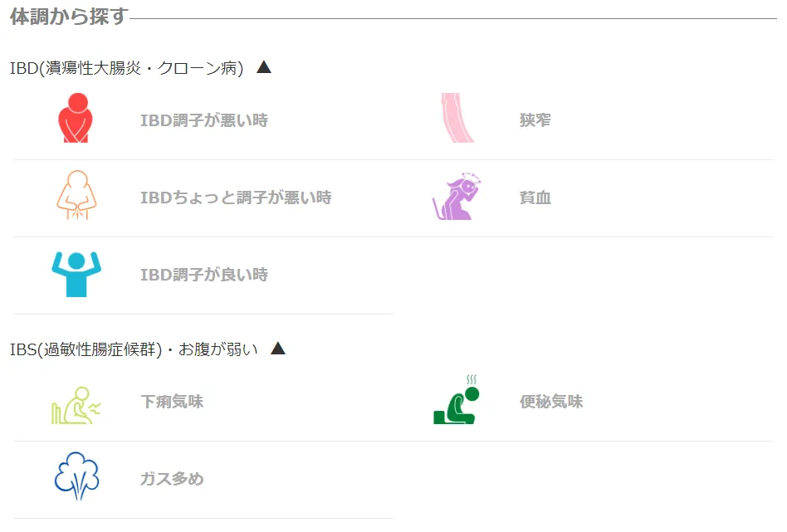Screen dimensions: 787x532
Task: Collapse the IBS section with triangle arrow
Action: coord(278,349)
